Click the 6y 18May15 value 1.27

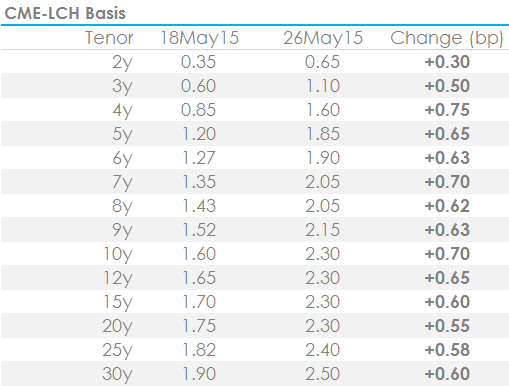[x=199, y=158]
